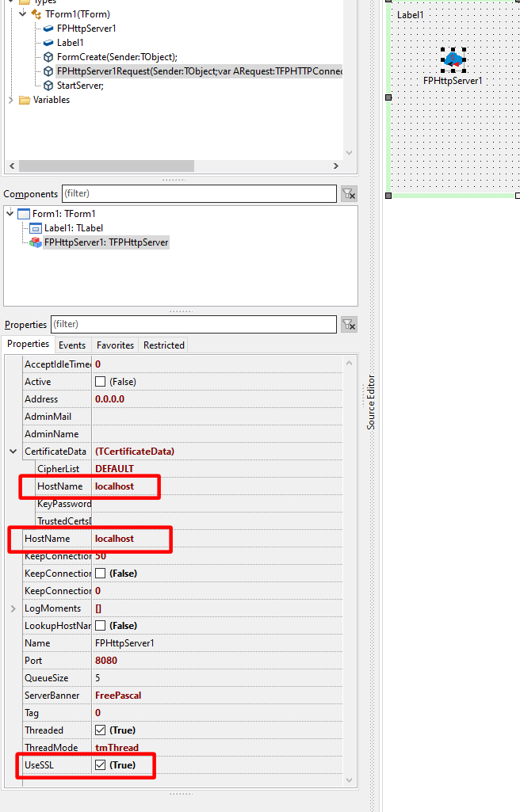
Task: Open the Favorites tab
Action: [115, 345]
